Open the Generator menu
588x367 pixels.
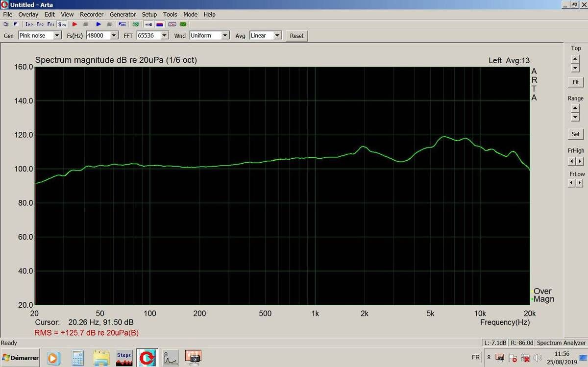click(x=122, y=15)
